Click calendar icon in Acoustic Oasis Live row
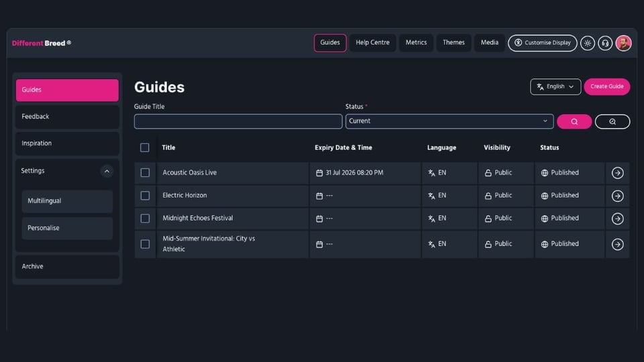 [x=319, y=173]
